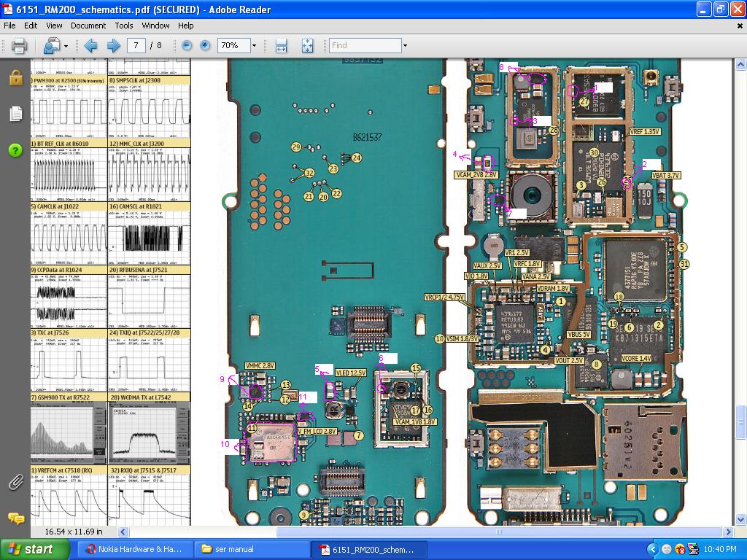Viewport: 747px width, 560px height.
Task: Select the Fit Width scrolling icon
Action: (281, 46)
